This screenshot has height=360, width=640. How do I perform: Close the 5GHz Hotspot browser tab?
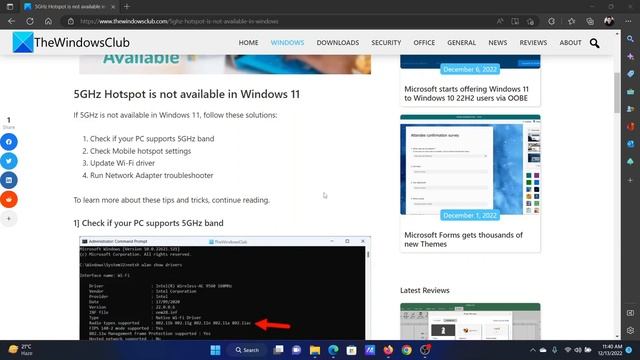coord(113,7)
